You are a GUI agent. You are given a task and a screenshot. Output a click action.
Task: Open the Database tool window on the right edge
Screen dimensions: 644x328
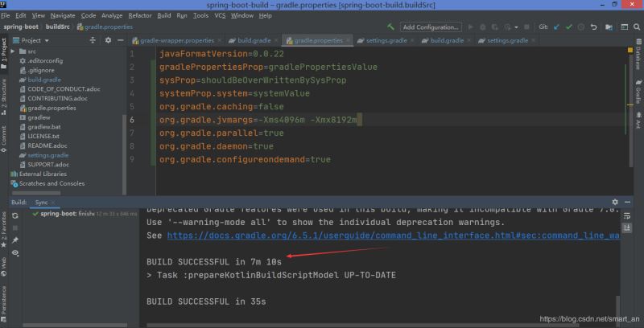[x=638, y=55]
